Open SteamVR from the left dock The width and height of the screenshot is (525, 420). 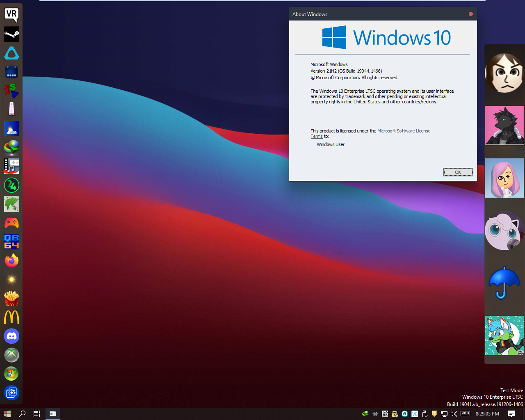tap(11, 15)
